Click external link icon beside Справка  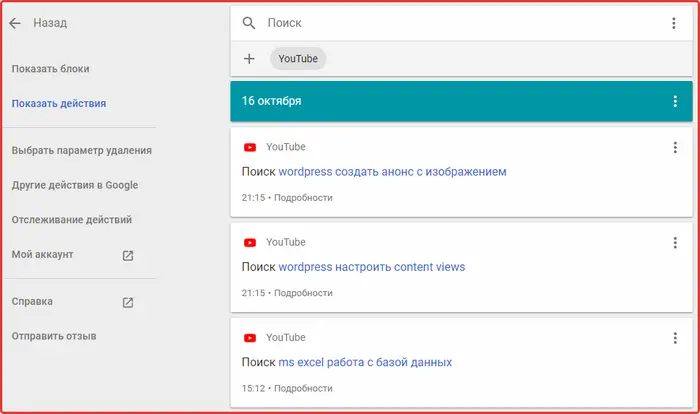coord(128,302)
